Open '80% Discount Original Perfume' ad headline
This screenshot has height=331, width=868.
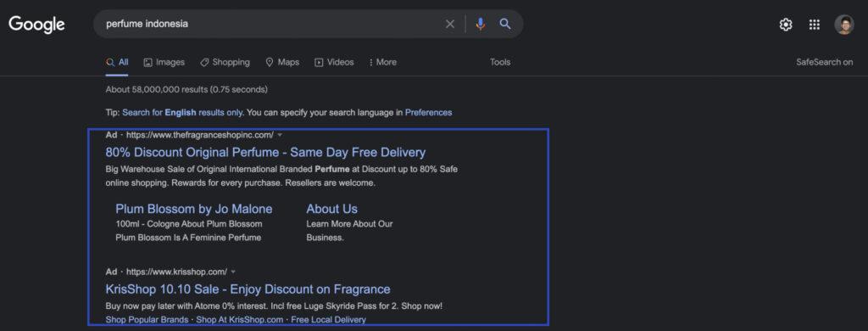pyautogui.click(x=265, y=153)
